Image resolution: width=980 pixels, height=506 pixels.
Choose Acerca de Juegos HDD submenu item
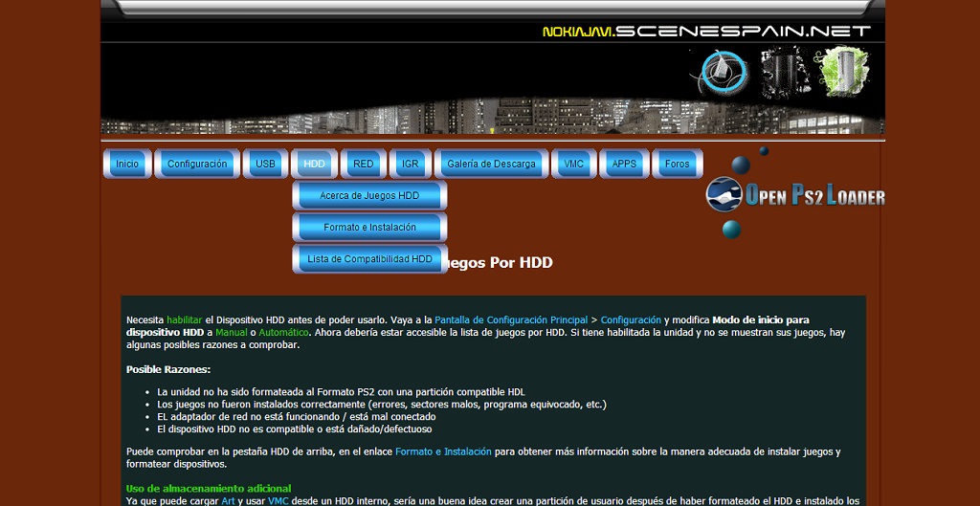(x=369, y=195)
